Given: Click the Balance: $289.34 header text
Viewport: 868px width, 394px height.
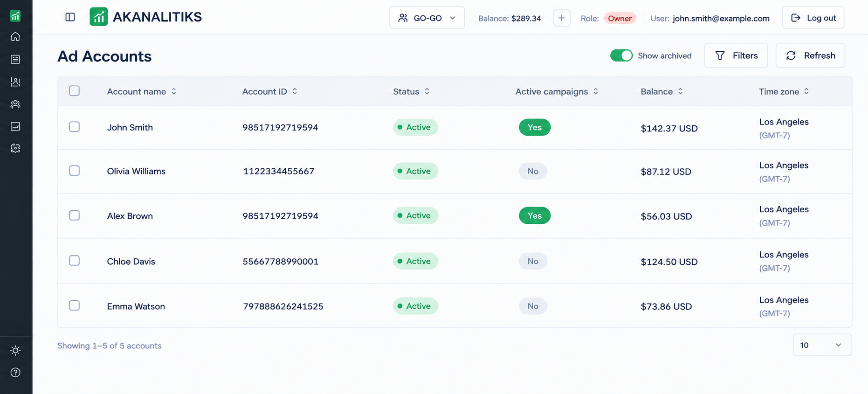Looking at the screenshot, I should coord(510,18).
